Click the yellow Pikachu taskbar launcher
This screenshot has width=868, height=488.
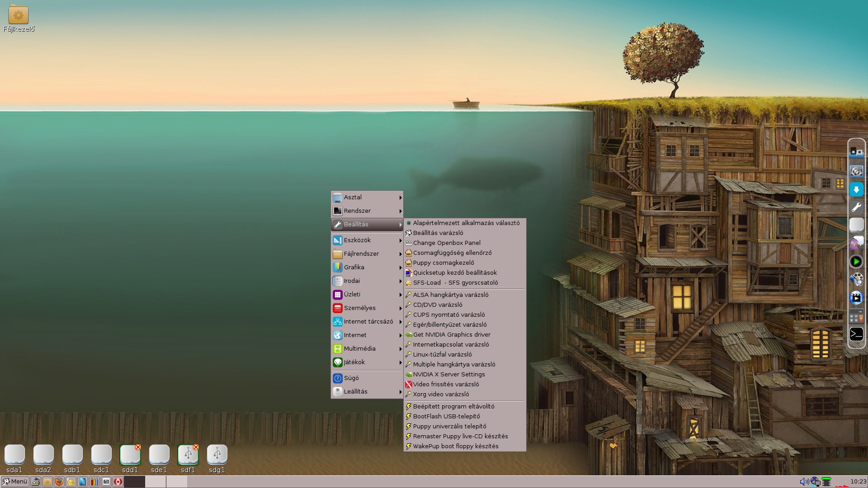(71, 482)
